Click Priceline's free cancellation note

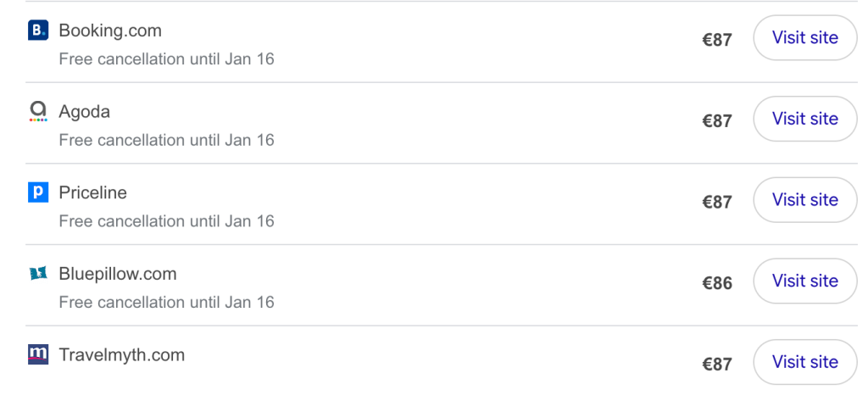pyautogui.click(x=167, y=221)
